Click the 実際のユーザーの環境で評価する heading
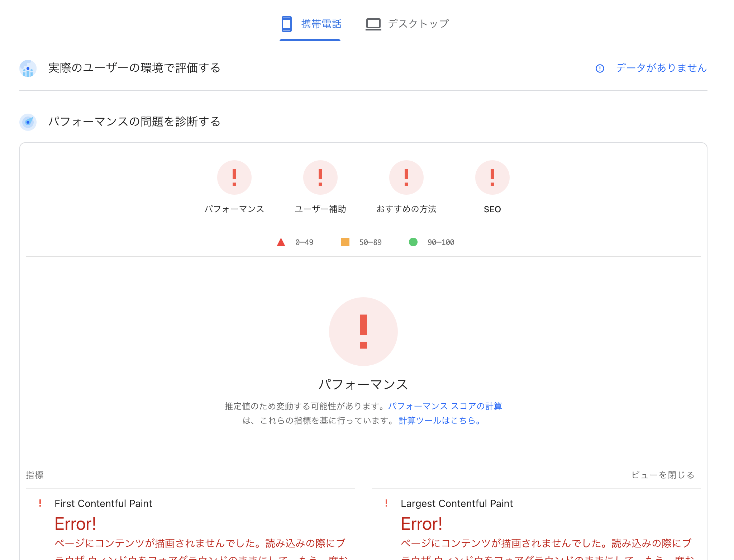This screenshot has width=734, height=560. click(134, 68)
